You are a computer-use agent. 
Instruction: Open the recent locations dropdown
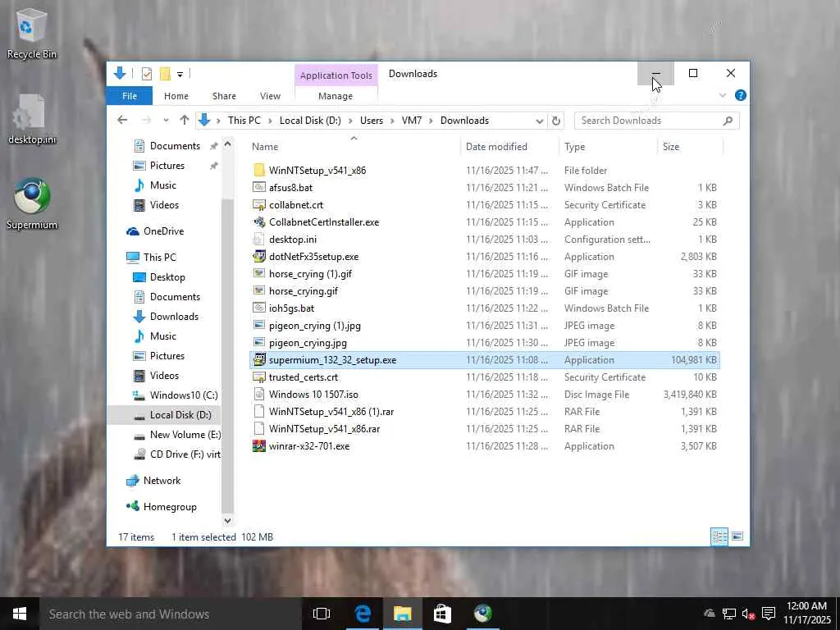[x=166, y=121]
